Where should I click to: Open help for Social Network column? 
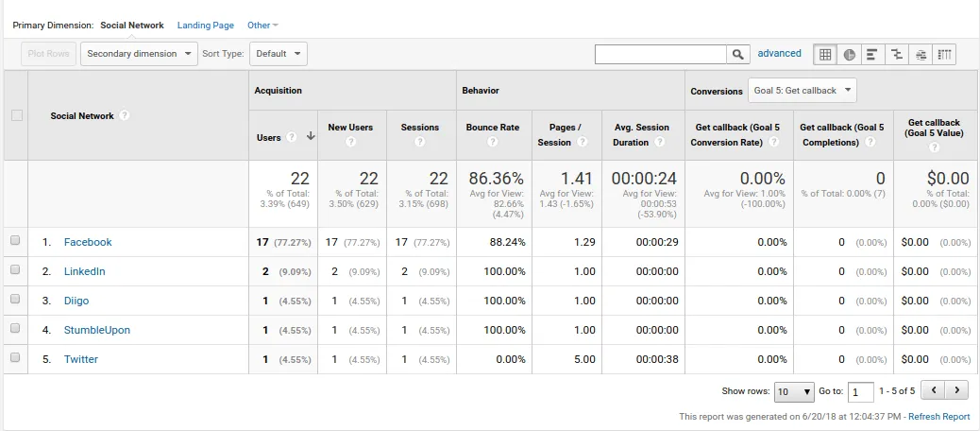point(125,115)
